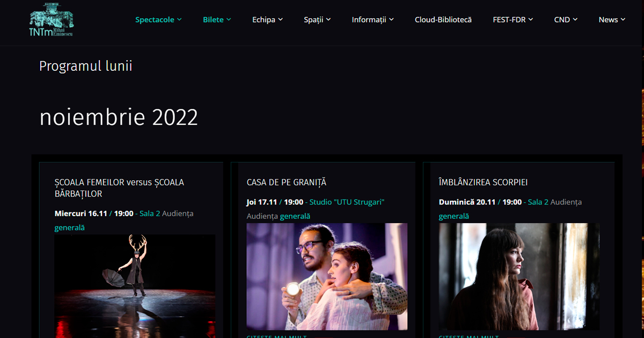Click the chevron next to FEST-FDR
644x338 pixels.
click(531, 20)
